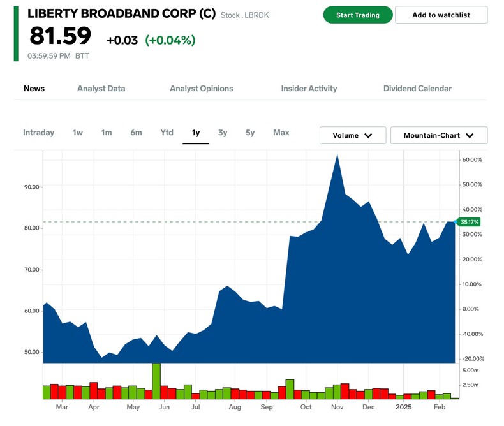Expand the Volume dropdown
Viewport: 504px width, 426px height.
352,135
